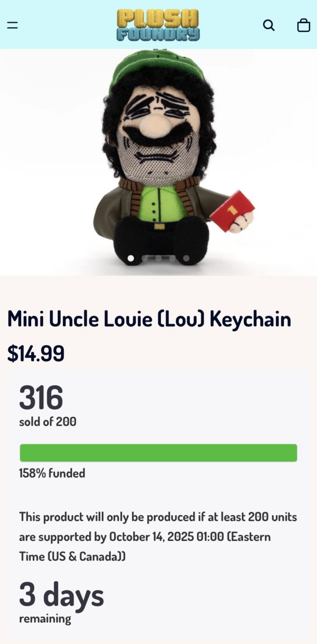This screenshot has width=317, height=644.
Task: Select the $14.99 price text
Action: click(36, 353)
